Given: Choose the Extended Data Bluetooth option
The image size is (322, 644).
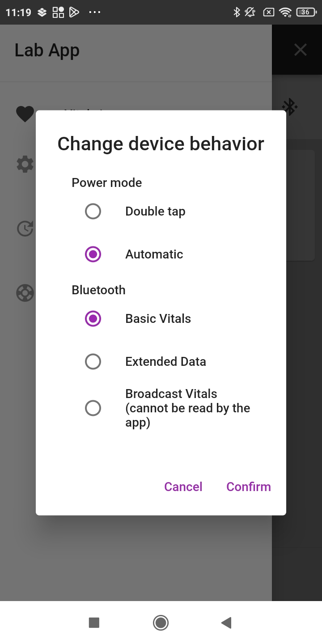Looking at the screenshot, I should tap(93, 361).
